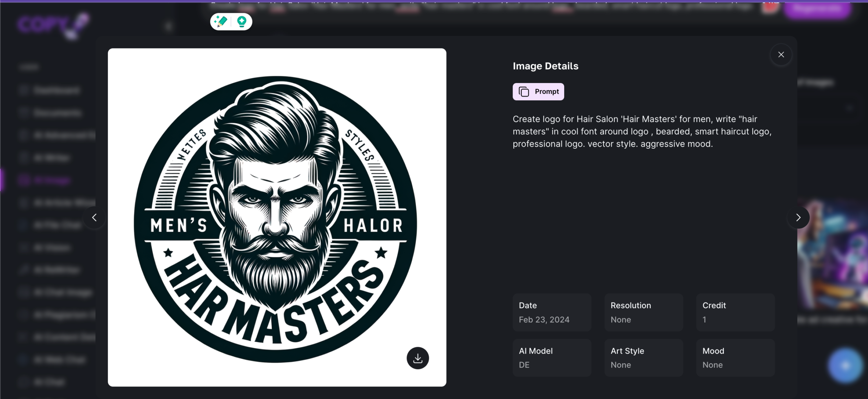Collapse the sidebar using the blurred chevron

169,26
